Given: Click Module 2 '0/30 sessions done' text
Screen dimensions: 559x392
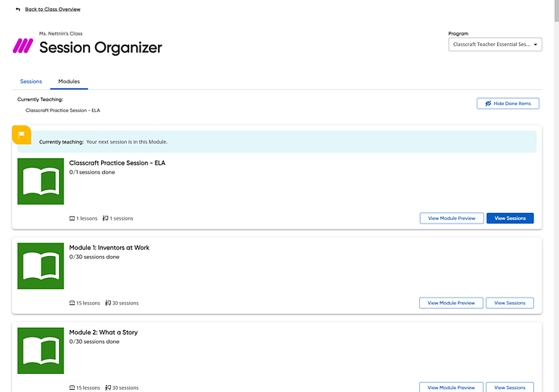Looking at the screenshot, I should (x=94, y=341).
